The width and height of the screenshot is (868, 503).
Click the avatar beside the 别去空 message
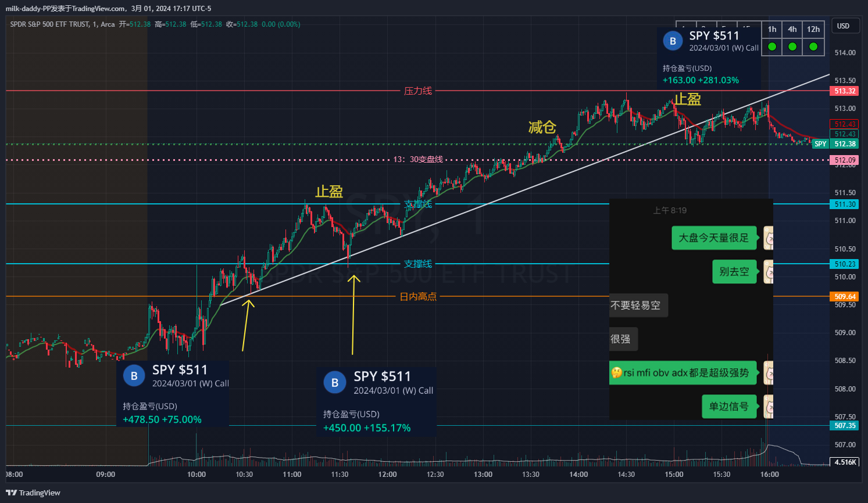click(768, 272)
